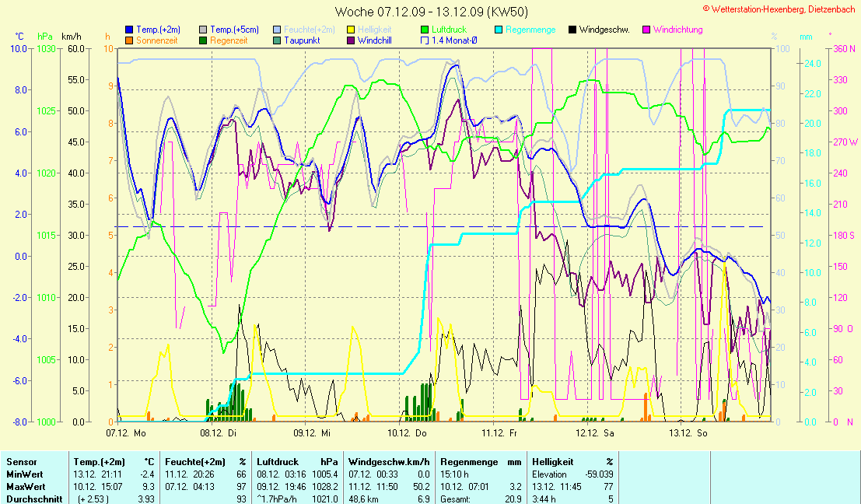Click the orange Sonnenzeit legend square
The image size is (861, 504).
click(129, 40)
